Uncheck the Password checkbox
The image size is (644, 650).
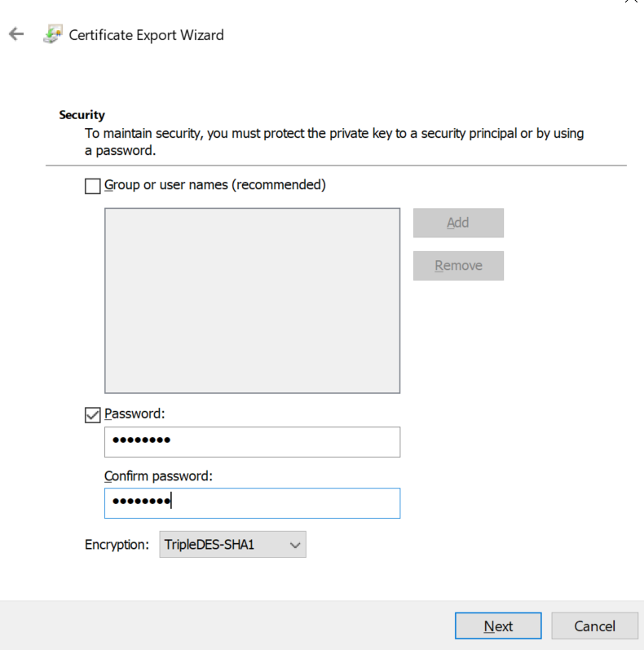pyautogui.click(x=92, y=415)
